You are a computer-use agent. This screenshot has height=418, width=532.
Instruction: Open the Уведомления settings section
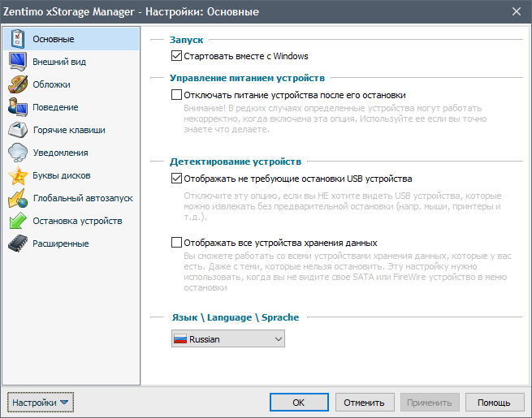pyautogui.click(x=71, y=153)
